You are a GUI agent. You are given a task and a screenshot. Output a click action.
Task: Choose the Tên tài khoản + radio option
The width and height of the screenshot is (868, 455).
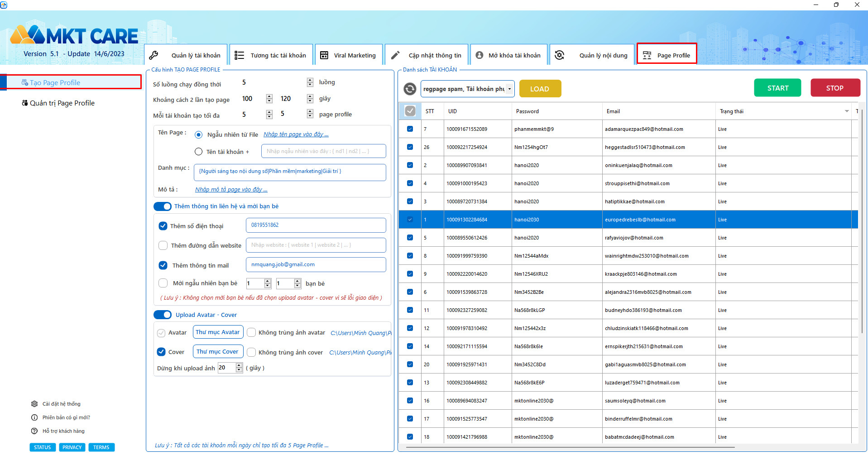[198, 152]
